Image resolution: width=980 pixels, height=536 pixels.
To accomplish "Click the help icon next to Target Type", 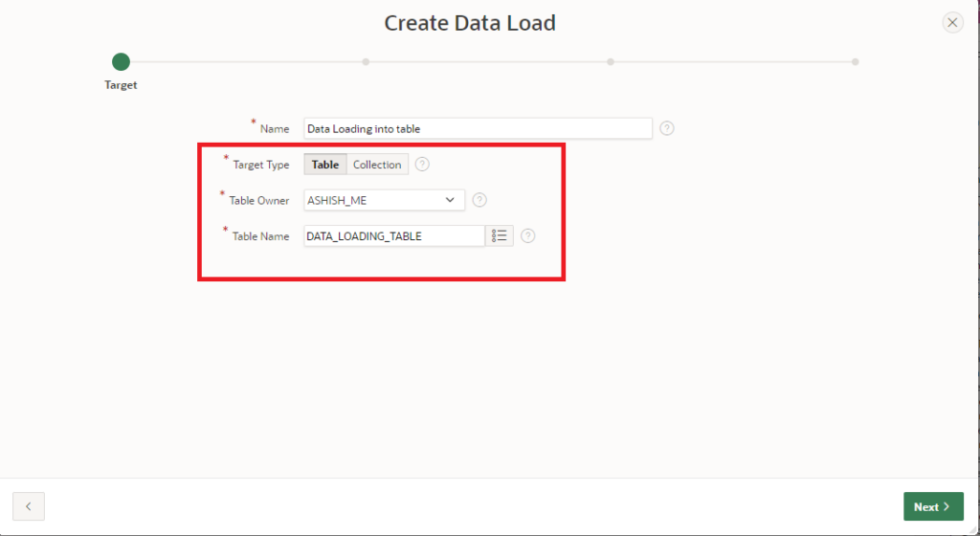I will click(422, 165).
